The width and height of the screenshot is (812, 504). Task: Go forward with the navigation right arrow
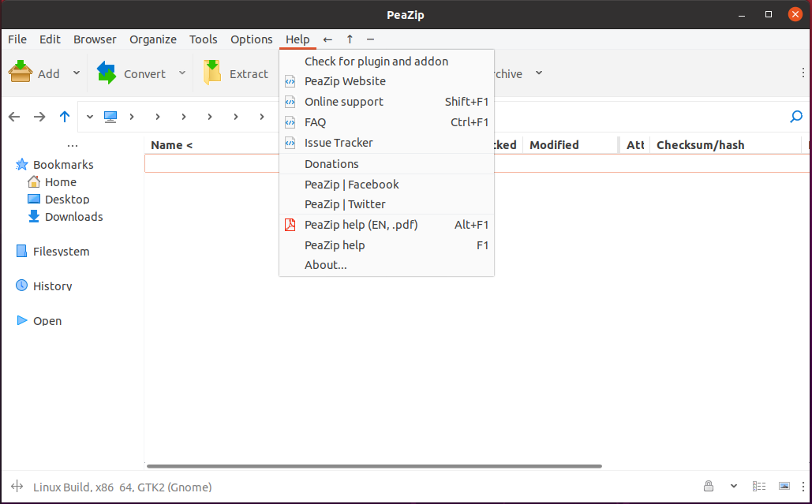click(x=39, y=117)
